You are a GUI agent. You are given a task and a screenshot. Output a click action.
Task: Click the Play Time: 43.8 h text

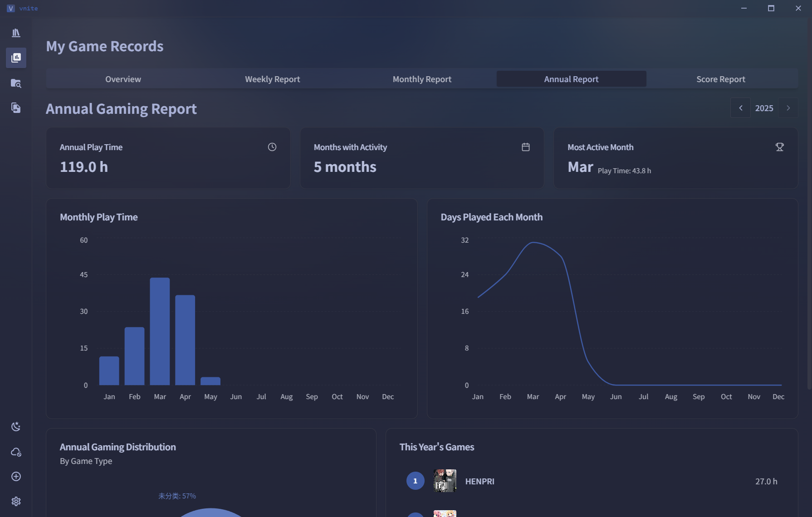(x=624, y=171)
